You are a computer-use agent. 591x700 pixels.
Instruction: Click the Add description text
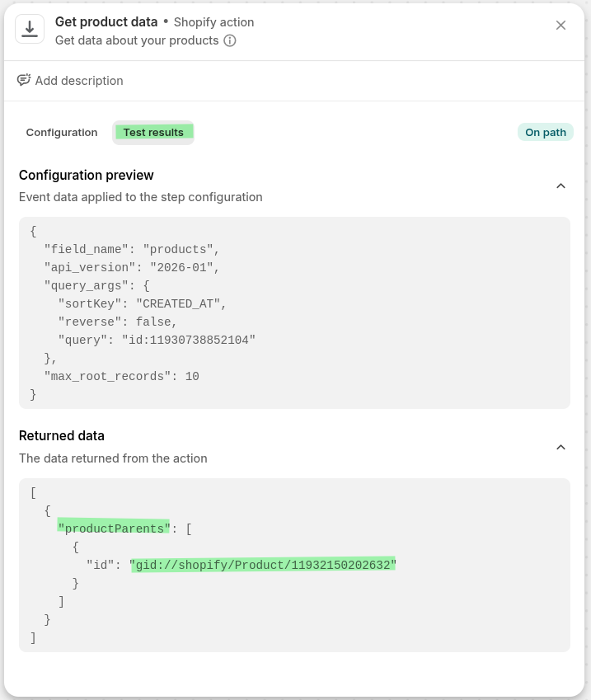79,81
